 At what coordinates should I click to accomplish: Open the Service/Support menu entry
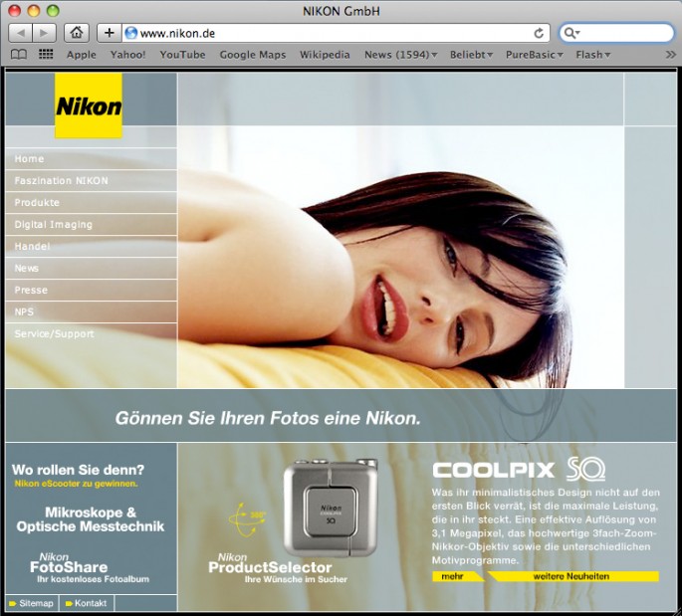coord(92,333)
